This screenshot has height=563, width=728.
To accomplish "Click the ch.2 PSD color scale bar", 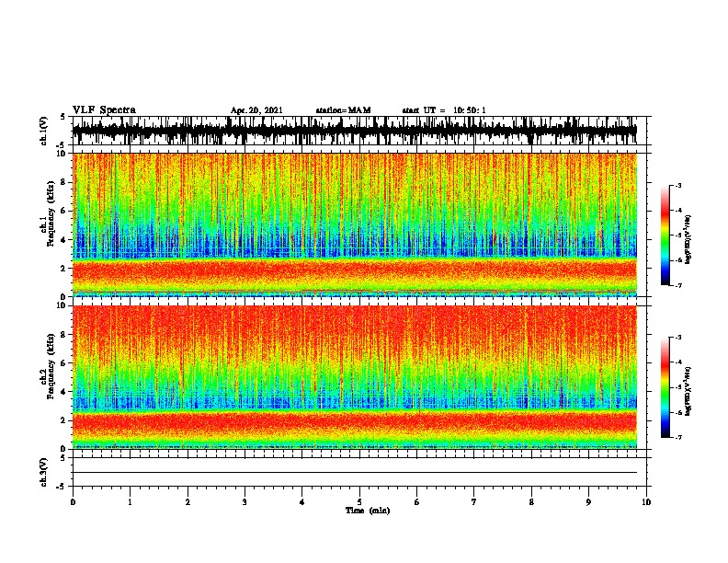I will pyautogui.click(x=665, y=387).
